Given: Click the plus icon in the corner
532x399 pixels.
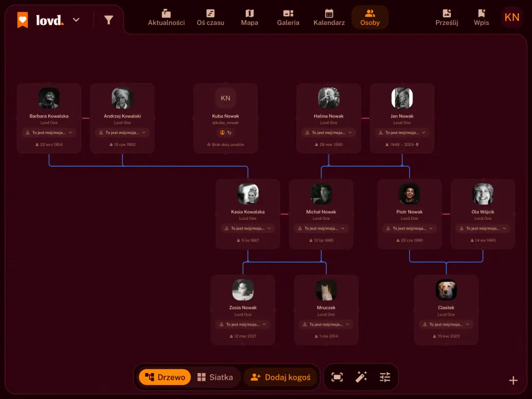Looking at the screenshot, I should point(513,380).
